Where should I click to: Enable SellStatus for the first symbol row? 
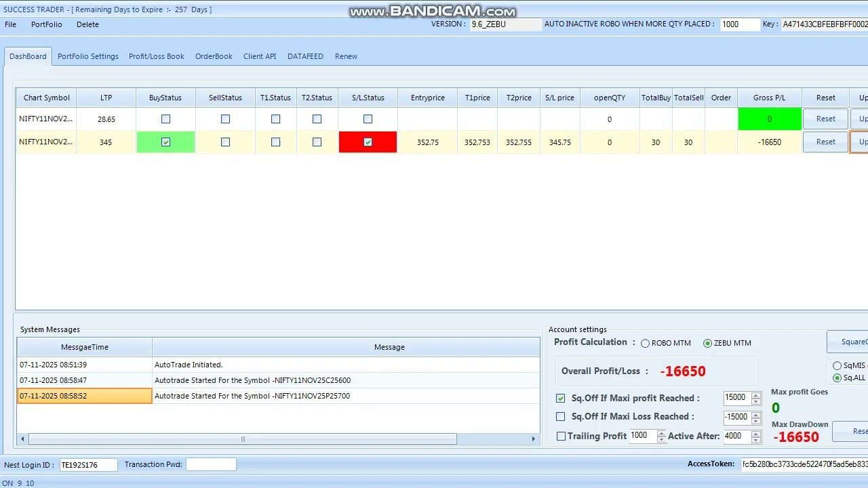tap(225, 119)
